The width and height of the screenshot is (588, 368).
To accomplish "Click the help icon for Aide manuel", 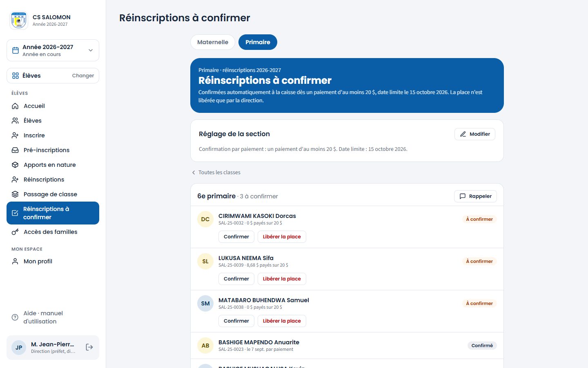I will [15, 317].
